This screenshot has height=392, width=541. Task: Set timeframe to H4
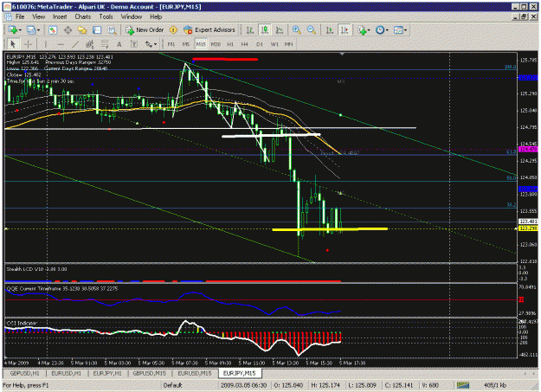pyautogui.click(x=245, y=44)
